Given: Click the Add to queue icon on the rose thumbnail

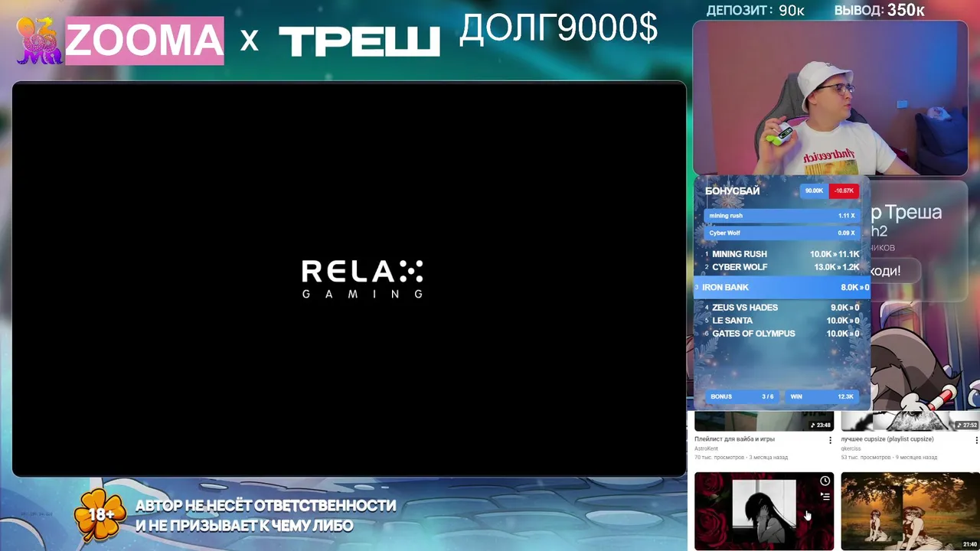Looking at the screenshot, I should pyautogui.click(x=825, y=496).
